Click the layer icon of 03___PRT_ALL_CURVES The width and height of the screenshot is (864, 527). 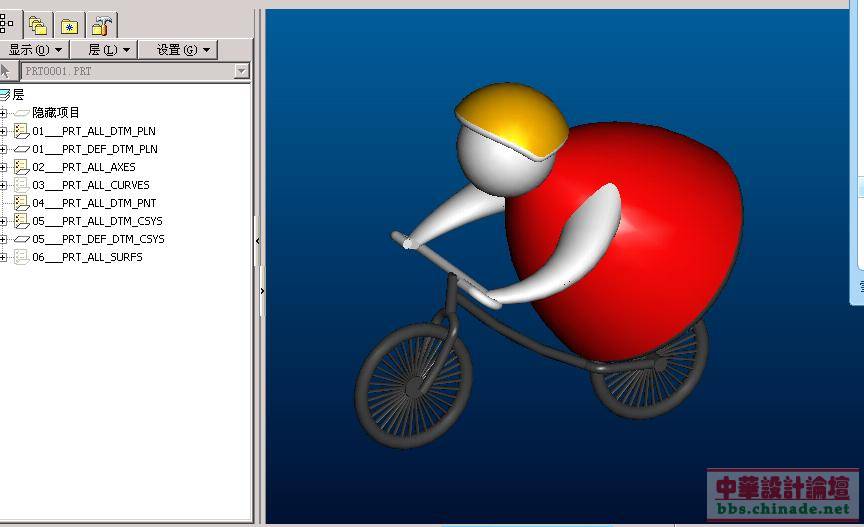coord(21,185)
